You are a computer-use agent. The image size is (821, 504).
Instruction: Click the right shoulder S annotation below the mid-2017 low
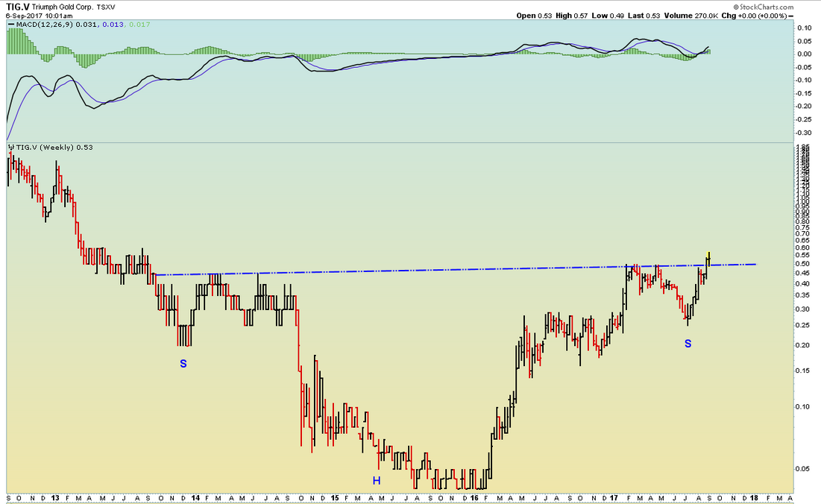[x=688, y=344]
